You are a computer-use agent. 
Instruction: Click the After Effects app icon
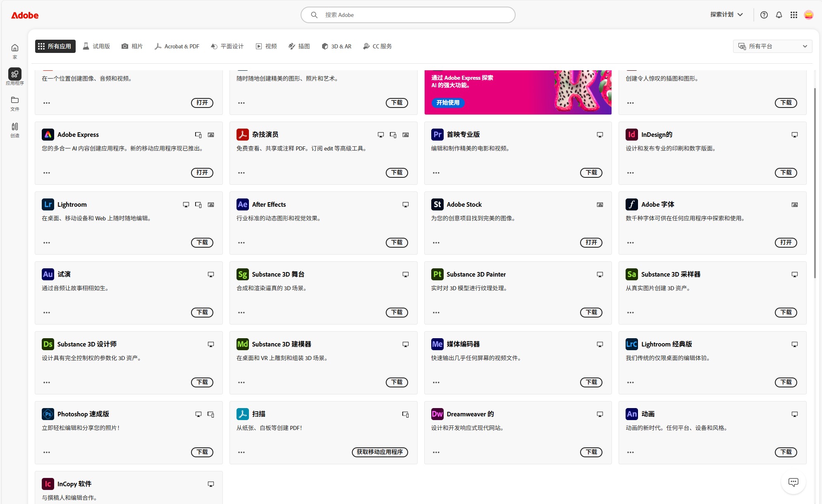pos(243,204)
